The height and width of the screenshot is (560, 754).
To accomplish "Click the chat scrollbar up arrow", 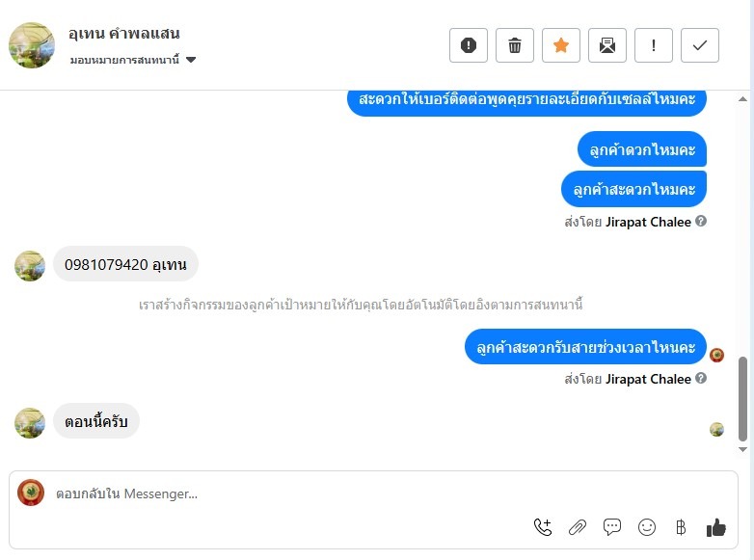I will 743,99.
